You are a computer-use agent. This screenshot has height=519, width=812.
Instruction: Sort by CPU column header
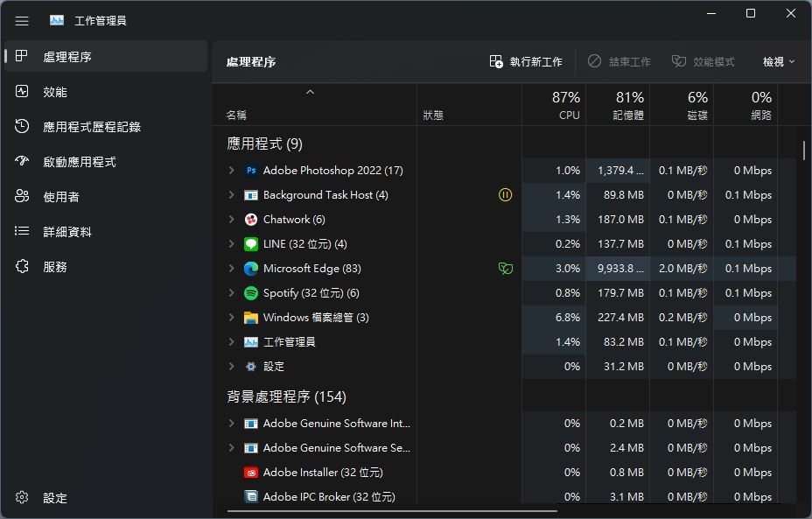[x=554, y=105]
